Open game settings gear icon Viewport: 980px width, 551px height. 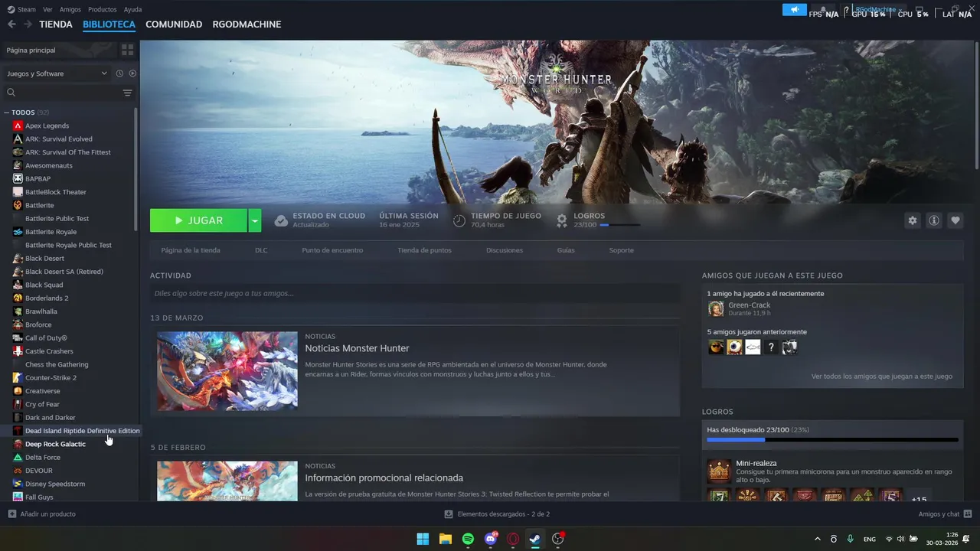click(912, 220)
